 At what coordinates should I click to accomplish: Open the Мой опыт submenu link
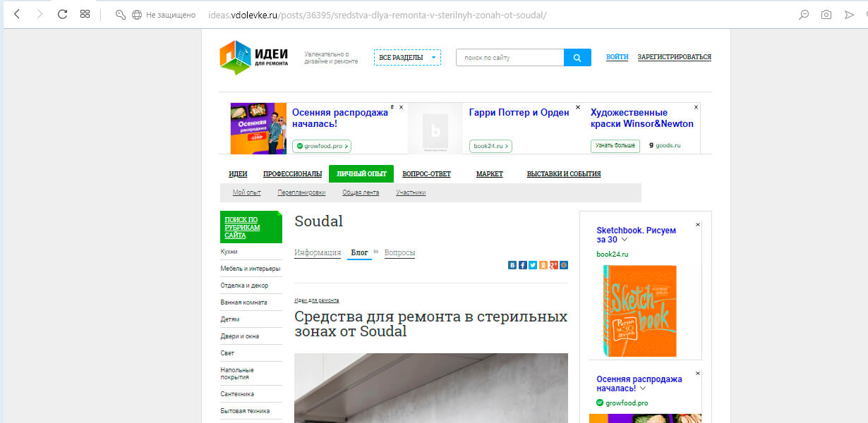coord(247,192)
